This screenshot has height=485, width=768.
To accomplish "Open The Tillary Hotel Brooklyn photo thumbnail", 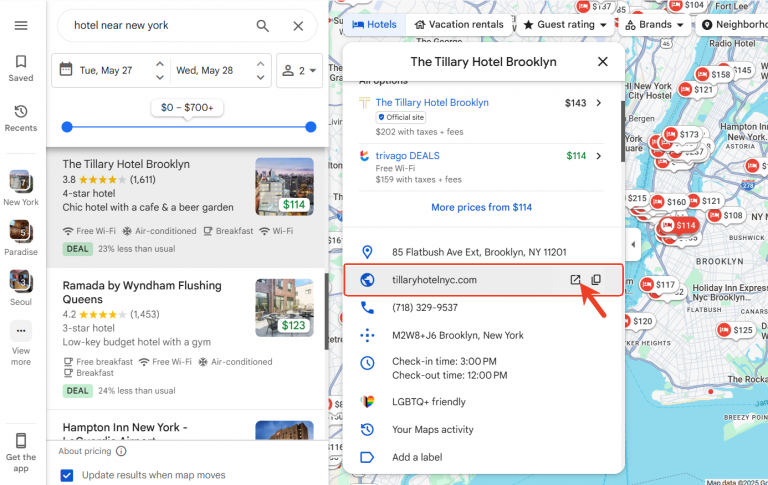I will [x=285, y=187].
